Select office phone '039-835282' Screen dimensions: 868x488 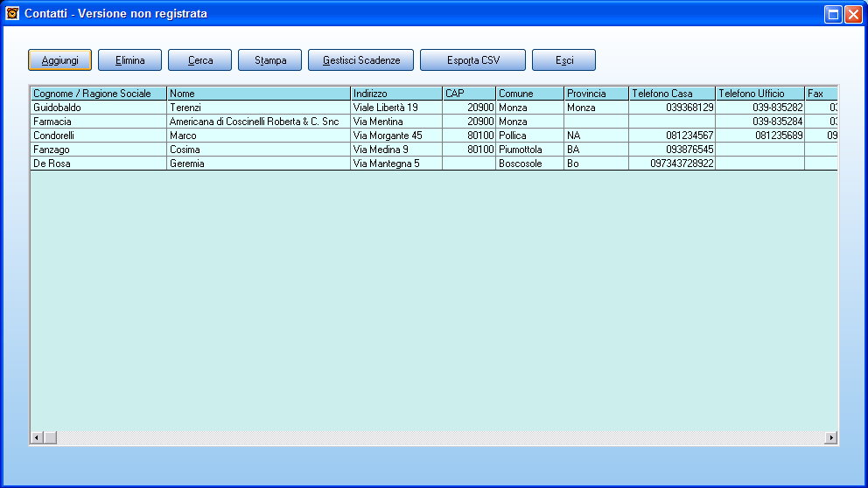759,108
